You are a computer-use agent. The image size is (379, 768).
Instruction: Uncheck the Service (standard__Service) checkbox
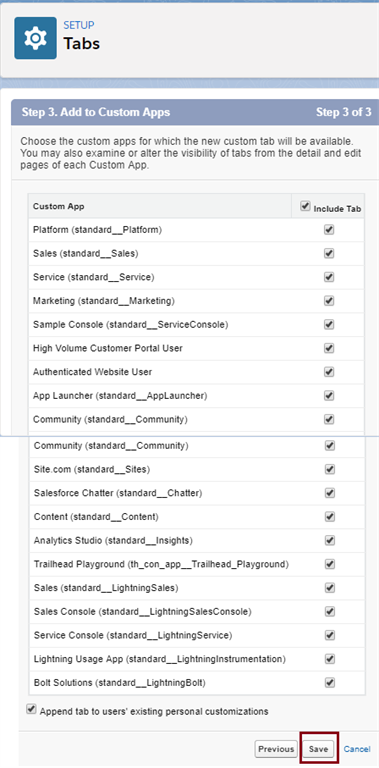point(329,277)
